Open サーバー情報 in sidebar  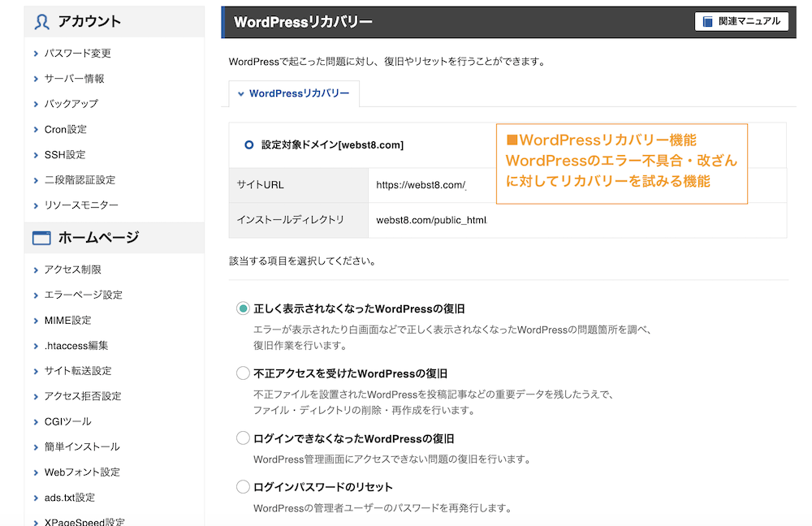point(75,79)
